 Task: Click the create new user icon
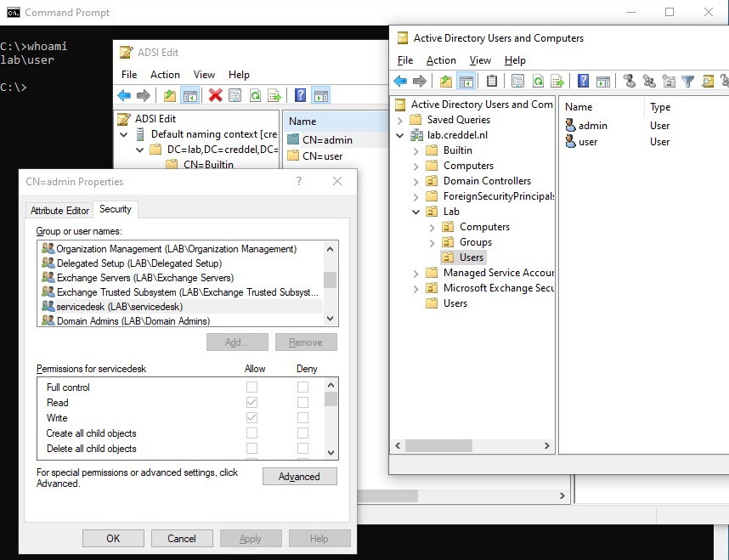click(x=629, y=82)
